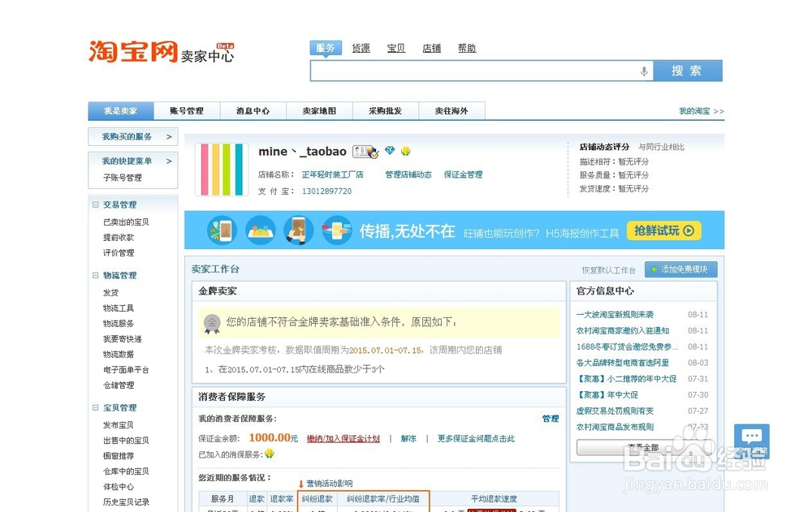The image size is (812, 512).
Task: Click the hand holding phone icon in the banner
Action: click(298, 230)
